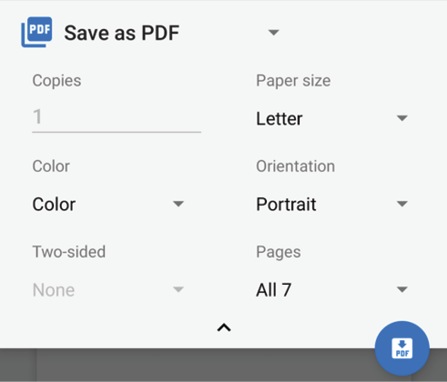Click the Pages label
Screen dimensions: 447x382
tap(278, 252)
